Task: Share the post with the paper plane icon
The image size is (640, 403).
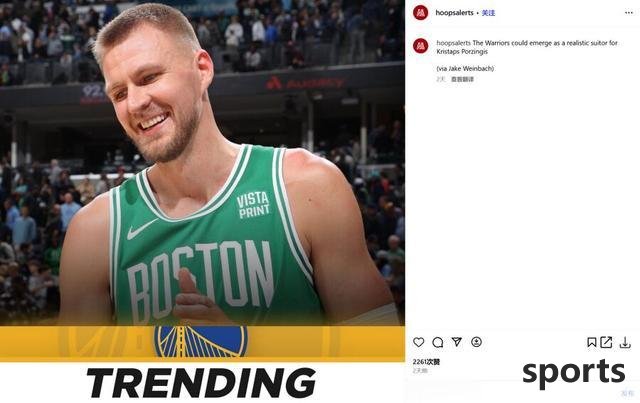Action: [457, 342]
